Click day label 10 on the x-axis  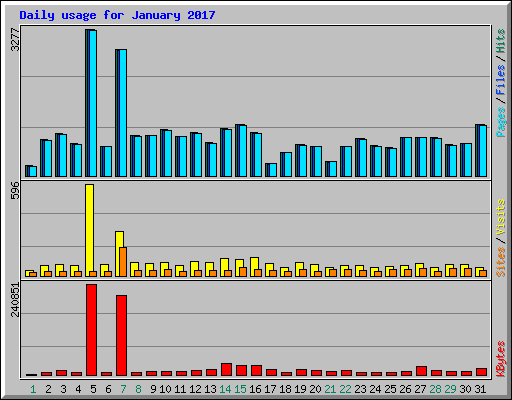[x=165, y=389]
